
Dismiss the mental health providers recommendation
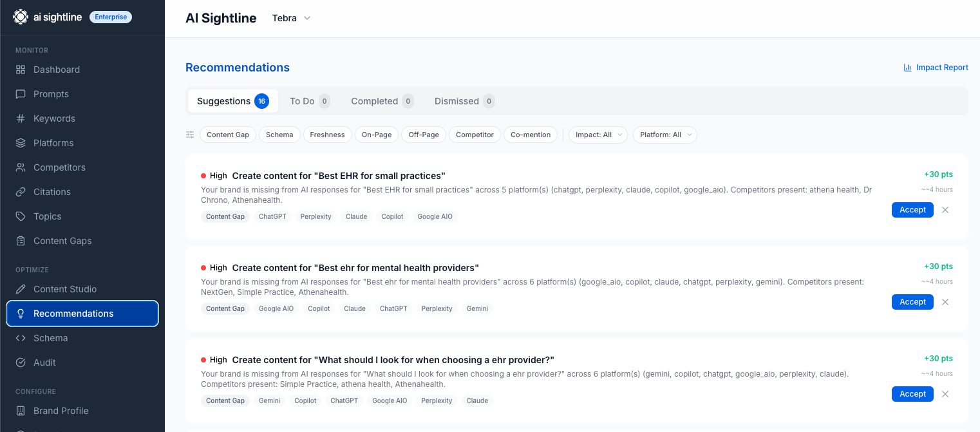click(x=945, y=302)
